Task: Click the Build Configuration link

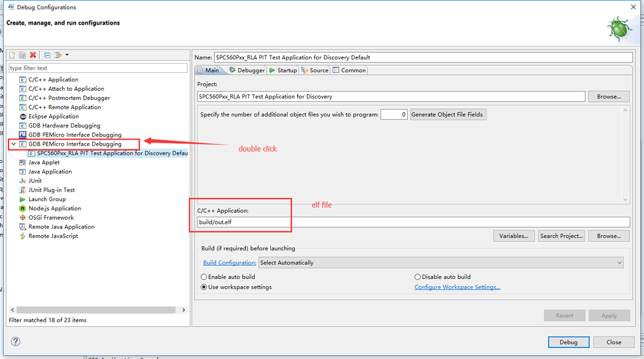Action: (230, 262)
